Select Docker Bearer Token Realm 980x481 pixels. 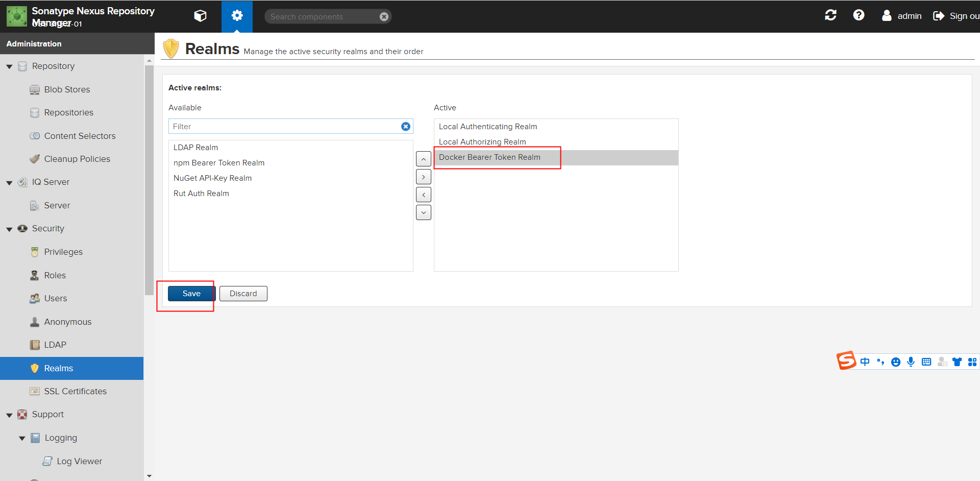pos(556,157)
